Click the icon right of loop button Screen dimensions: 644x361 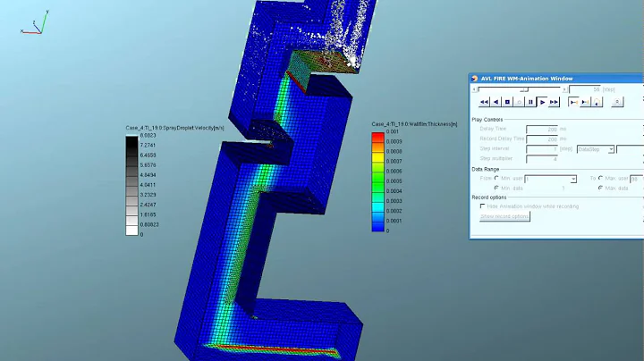tap(617, 102)
